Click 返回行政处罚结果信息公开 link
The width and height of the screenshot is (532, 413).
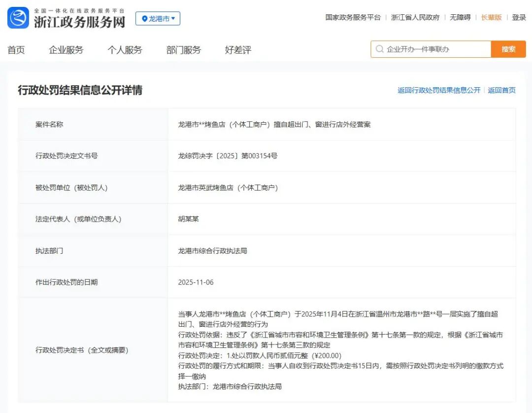pos(439,90)
